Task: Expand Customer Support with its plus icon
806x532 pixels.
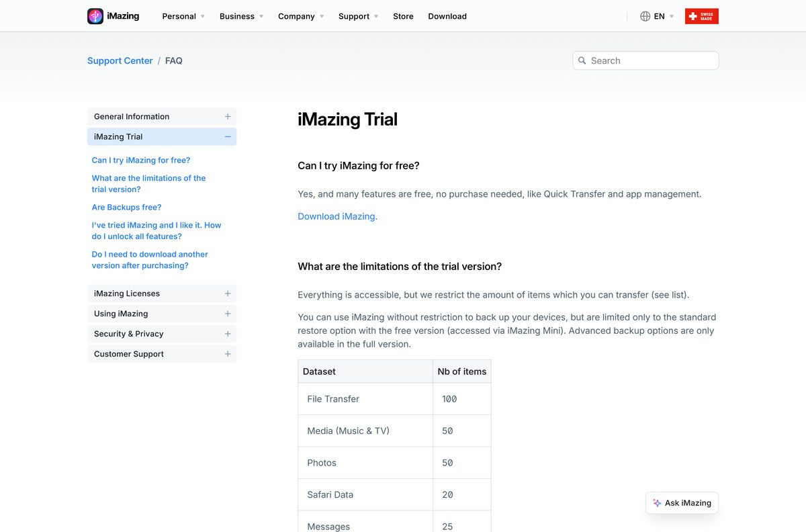Action: 228,354
